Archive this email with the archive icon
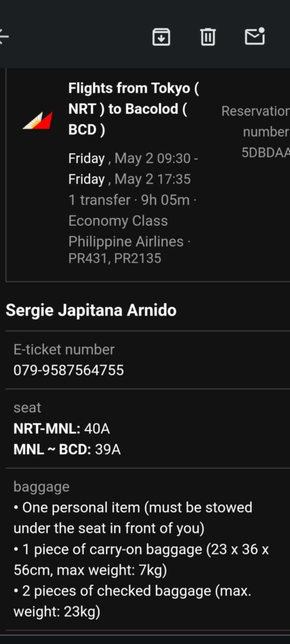The height and width of the screenshot is (644, 290). coord(161,37)
